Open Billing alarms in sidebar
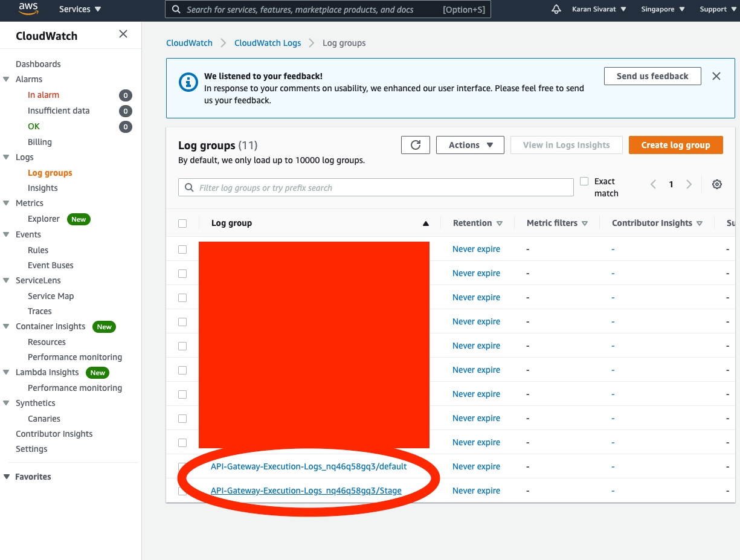740x560 pixels. 40,142
